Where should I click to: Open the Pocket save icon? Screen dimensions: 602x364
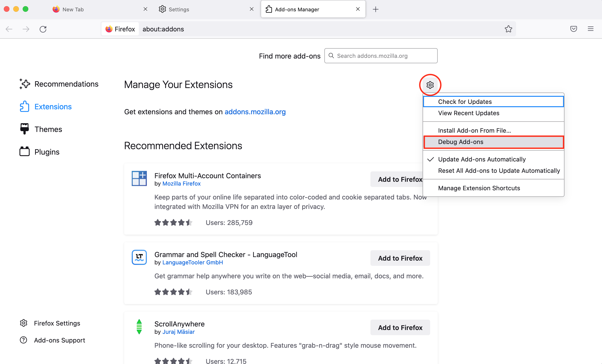(x=573, y=29)
